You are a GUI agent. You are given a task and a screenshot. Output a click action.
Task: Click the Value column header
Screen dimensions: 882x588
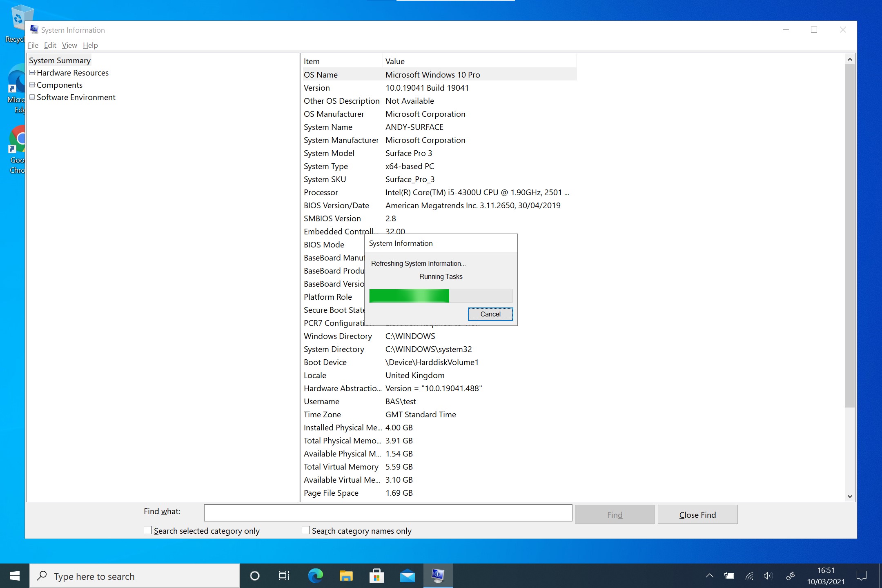[x=480, y=61]
